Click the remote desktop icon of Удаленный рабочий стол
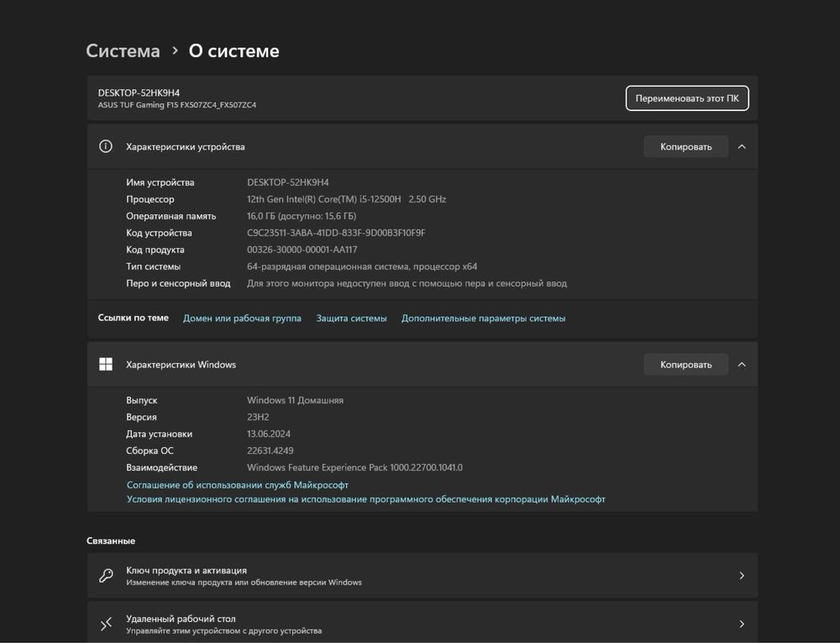This screenshot has height=643, width=840. [x=106, y=624]
